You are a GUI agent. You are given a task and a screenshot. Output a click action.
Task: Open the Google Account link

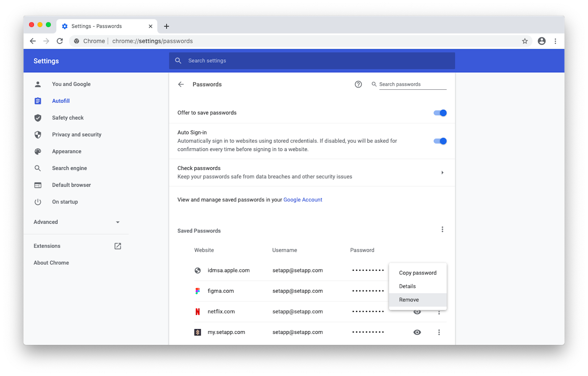(303, 200)
